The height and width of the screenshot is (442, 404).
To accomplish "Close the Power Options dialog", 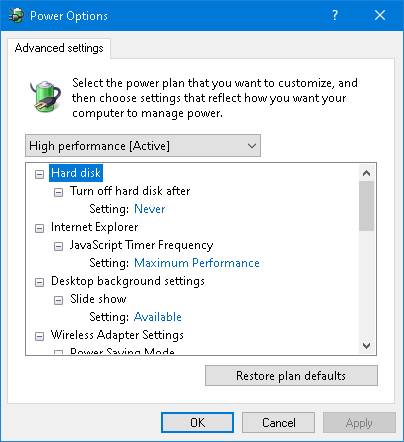I will click(380, 15).
